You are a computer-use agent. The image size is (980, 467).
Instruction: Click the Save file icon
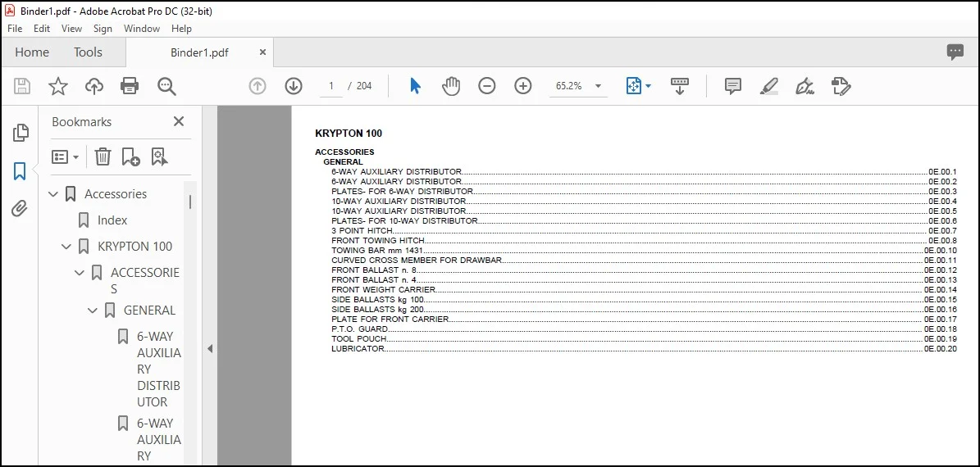[x=22, y=86]
